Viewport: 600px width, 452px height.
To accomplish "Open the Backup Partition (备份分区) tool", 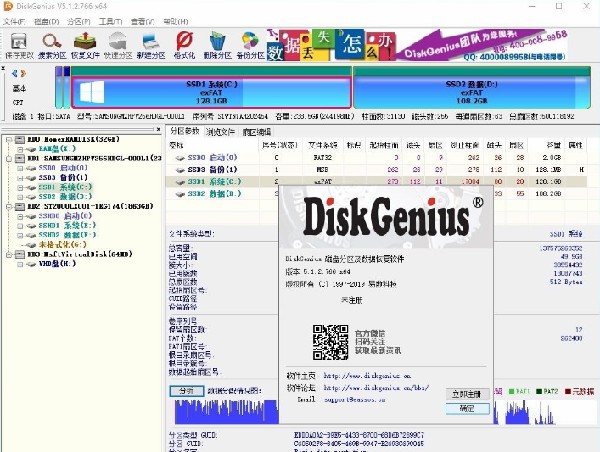I will coord(250,46).
